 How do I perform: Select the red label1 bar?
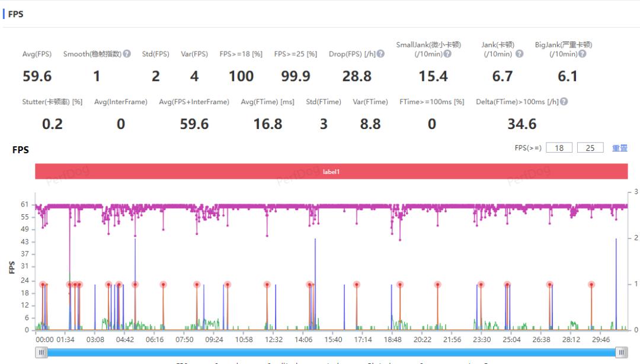(x=331, y=172)
